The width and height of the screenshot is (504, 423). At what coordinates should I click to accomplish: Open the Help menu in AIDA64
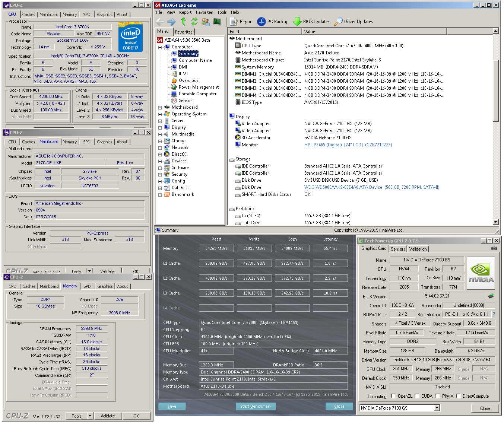[235, 12]
